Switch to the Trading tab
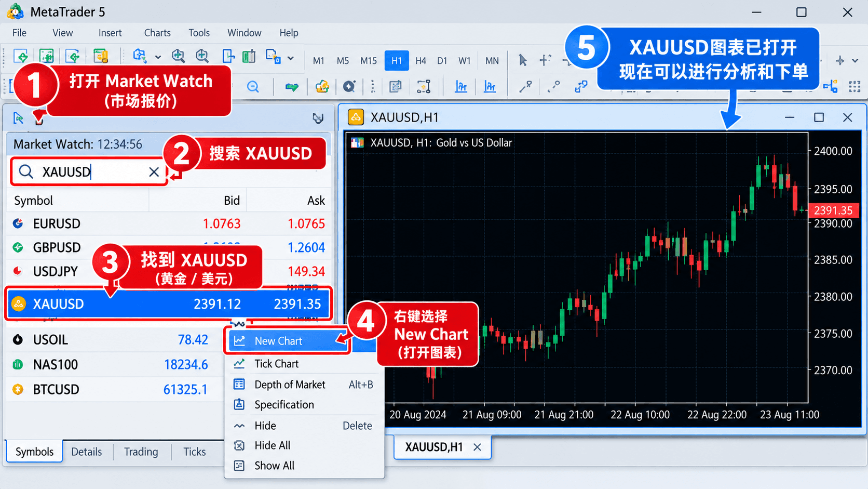The width and height of the screenshot is (868, 489). point(141,452)
